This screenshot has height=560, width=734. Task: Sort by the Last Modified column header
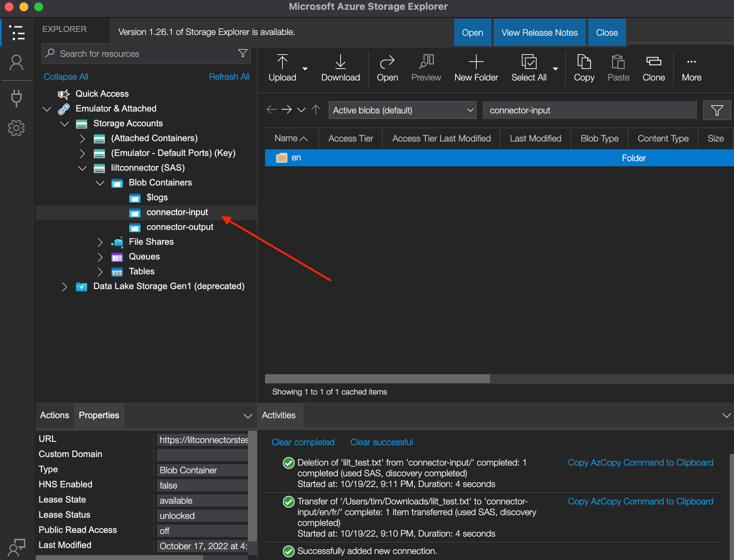tap(535, 138)
